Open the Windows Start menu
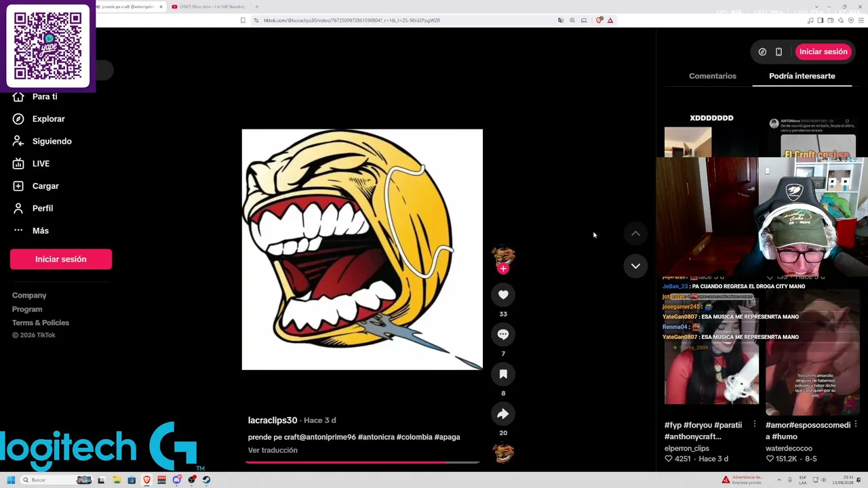868x488 pixels. coord(11,480)
